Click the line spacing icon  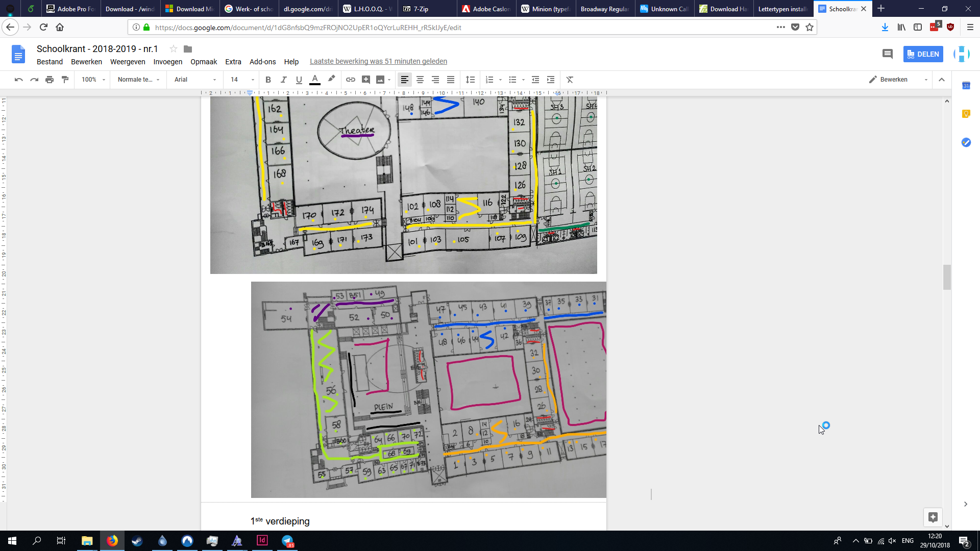pyautogui.click(x=470, y=80)
